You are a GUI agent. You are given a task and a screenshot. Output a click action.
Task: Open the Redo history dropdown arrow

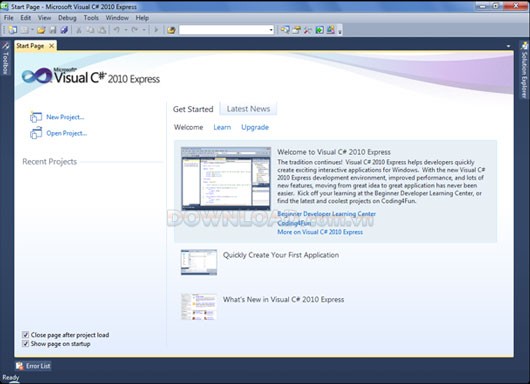[x=144, y=30]
